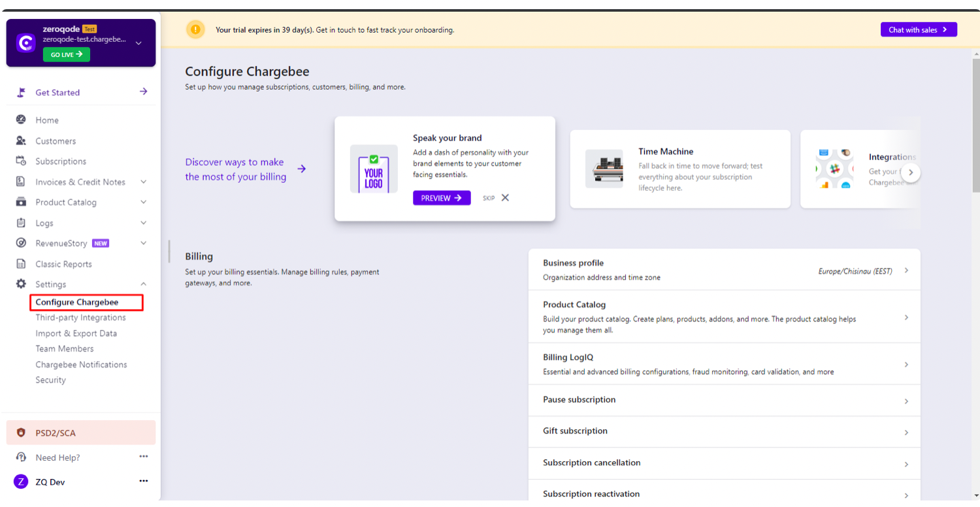Click the SKIP link

point(489,198)
